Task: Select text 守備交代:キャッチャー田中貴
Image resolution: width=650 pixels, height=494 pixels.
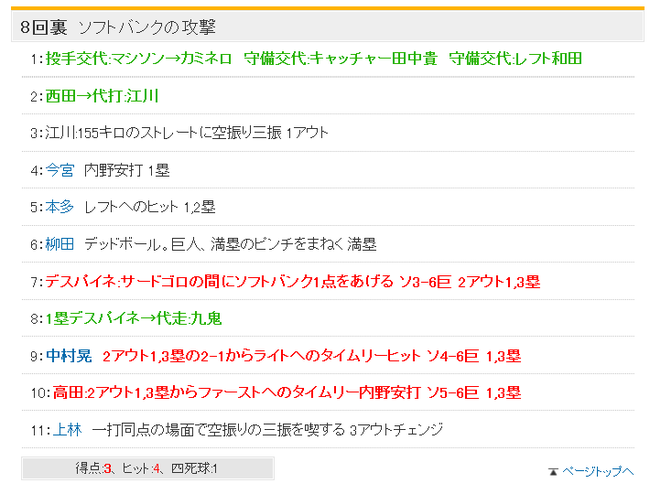Action: (x=340, y=58)
